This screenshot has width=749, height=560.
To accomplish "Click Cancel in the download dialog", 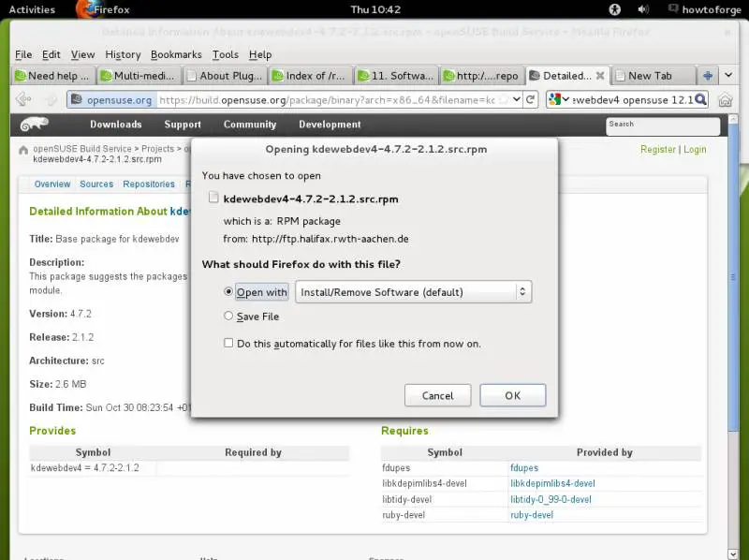I will point(437,395).
